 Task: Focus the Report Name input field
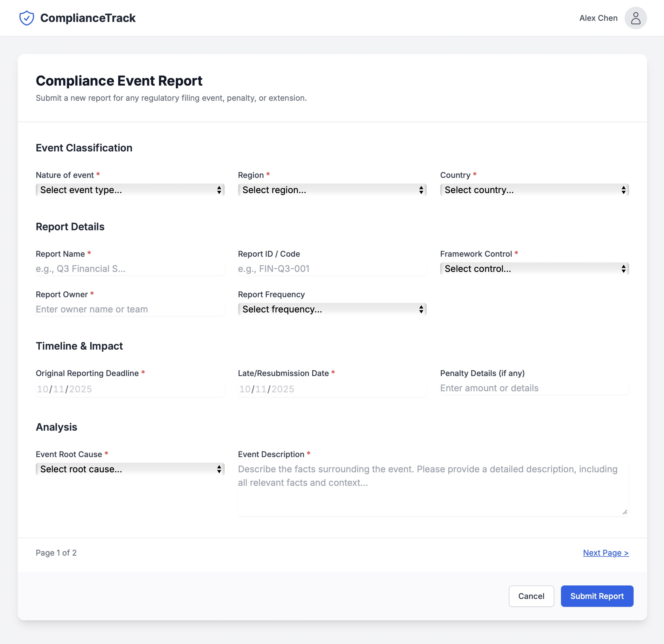click(130, 269)
